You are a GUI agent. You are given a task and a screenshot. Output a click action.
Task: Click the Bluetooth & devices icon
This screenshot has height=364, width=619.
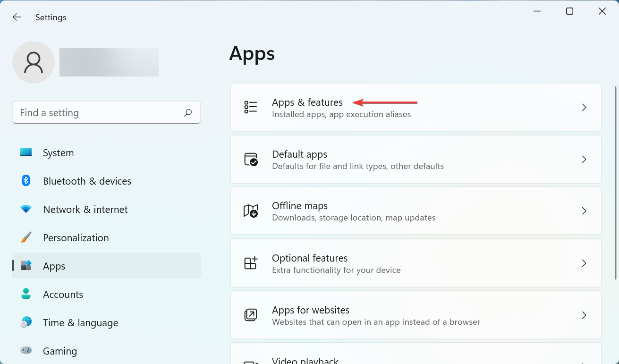[25, 180]
